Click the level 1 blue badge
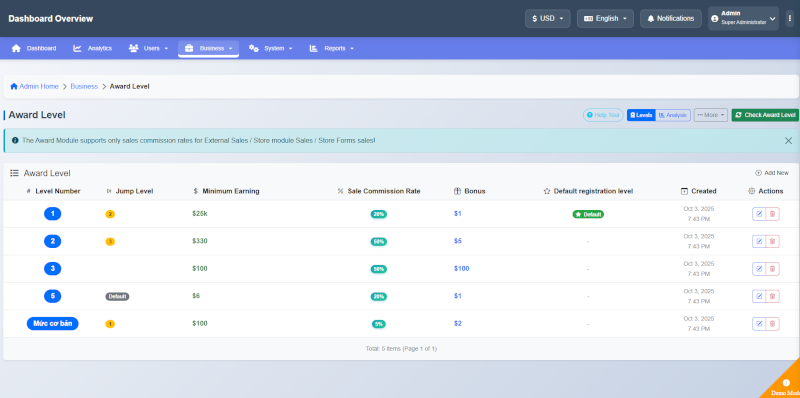800x398 pixels. 53,214
